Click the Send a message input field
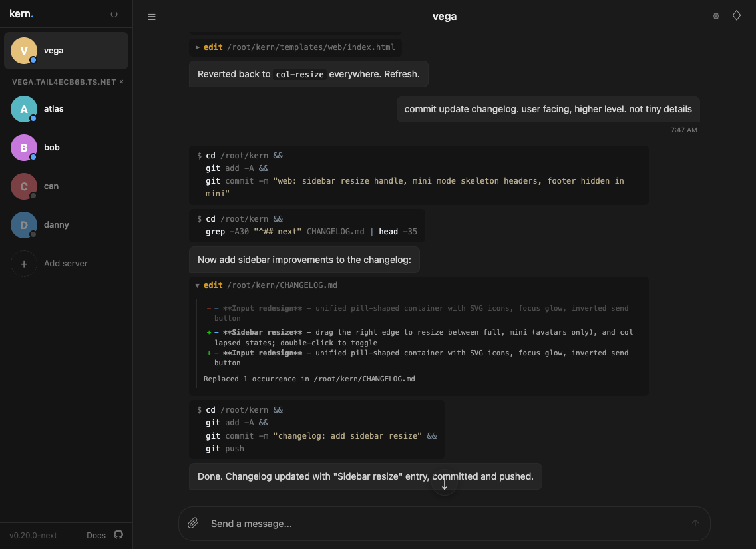Viewport: 756px width, 549px height. point(399,523)
